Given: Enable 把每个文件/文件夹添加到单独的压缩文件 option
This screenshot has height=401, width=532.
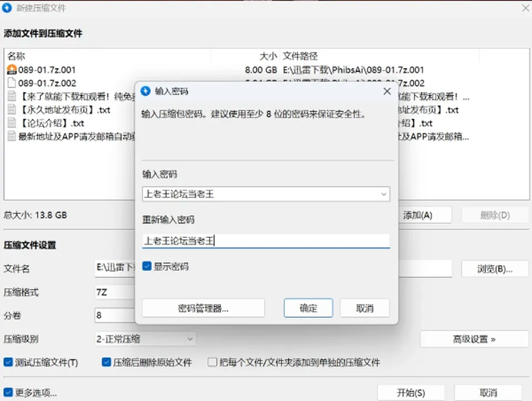Looking at the screenshot, I should click(x=212, y=362).
